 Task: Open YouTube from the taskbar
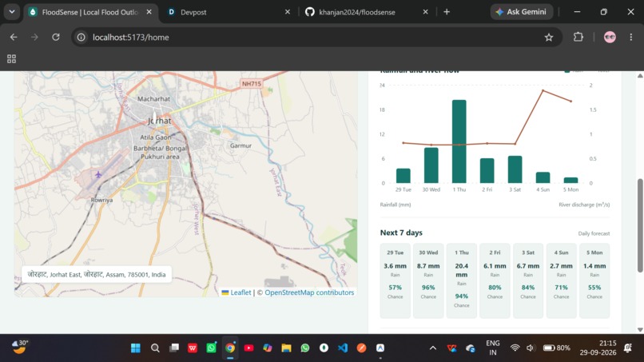point(249,348)
